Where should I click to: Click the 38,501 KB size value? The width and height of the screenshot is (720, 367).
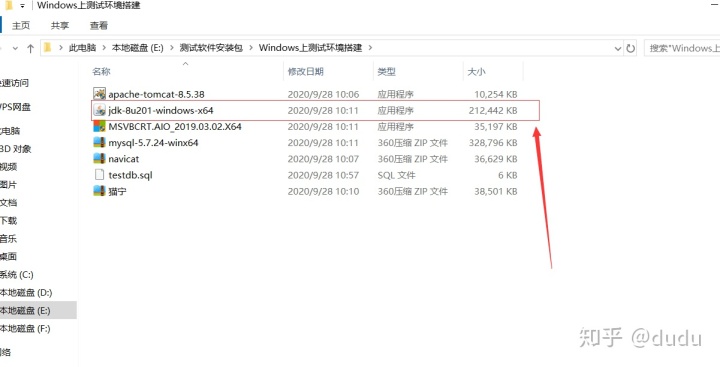point(495,191)
